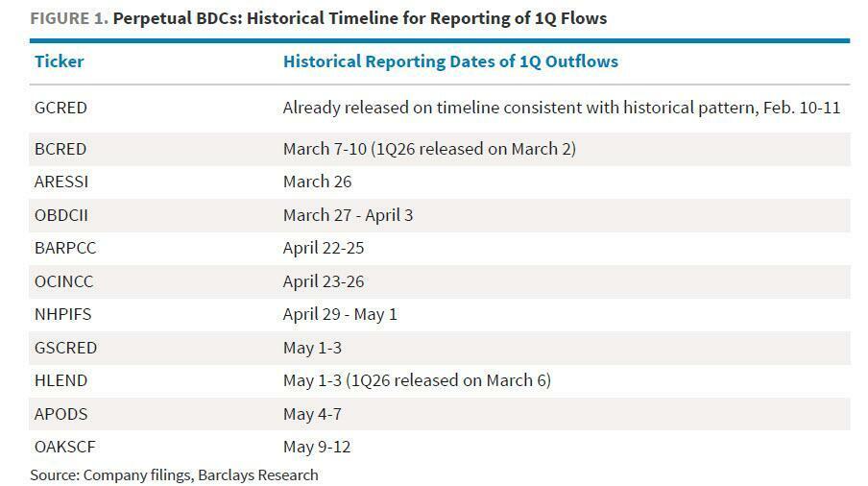Image resolution: width=868 pixels, height=486 pixels.
Task: Click the GCRED already released description
Action: click(x=561, y=108)
